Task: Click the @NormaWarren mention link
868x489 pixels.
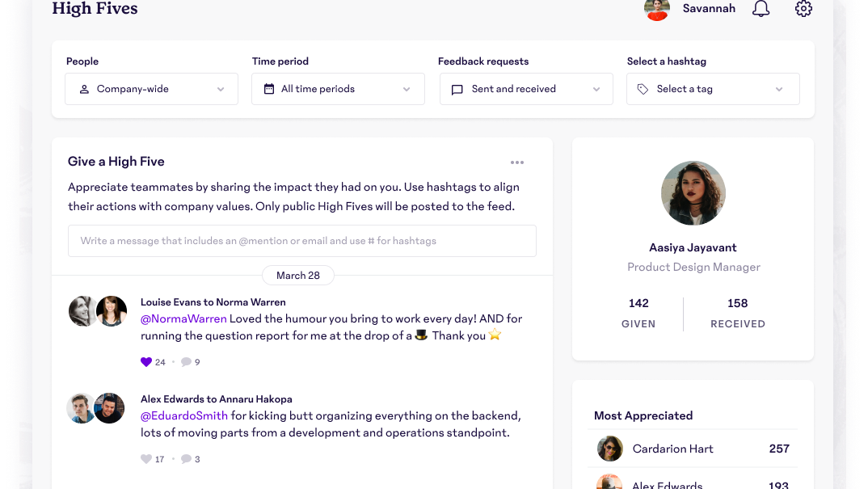Action: 183,318
